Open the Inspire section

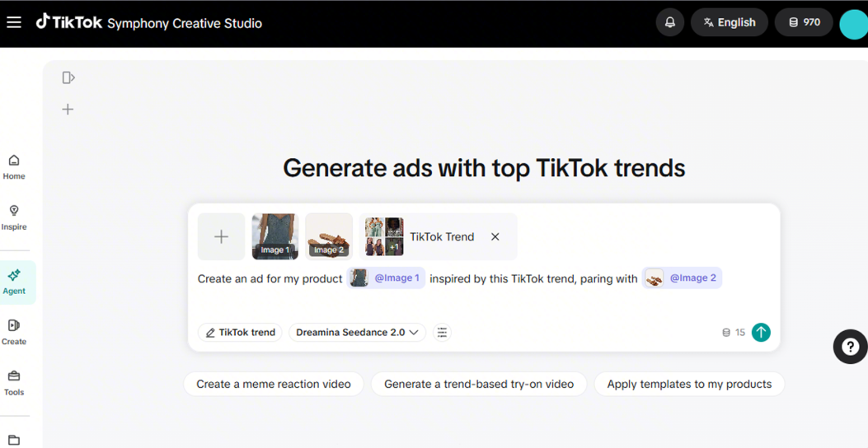pyautogui.click(x=14, y=218)
